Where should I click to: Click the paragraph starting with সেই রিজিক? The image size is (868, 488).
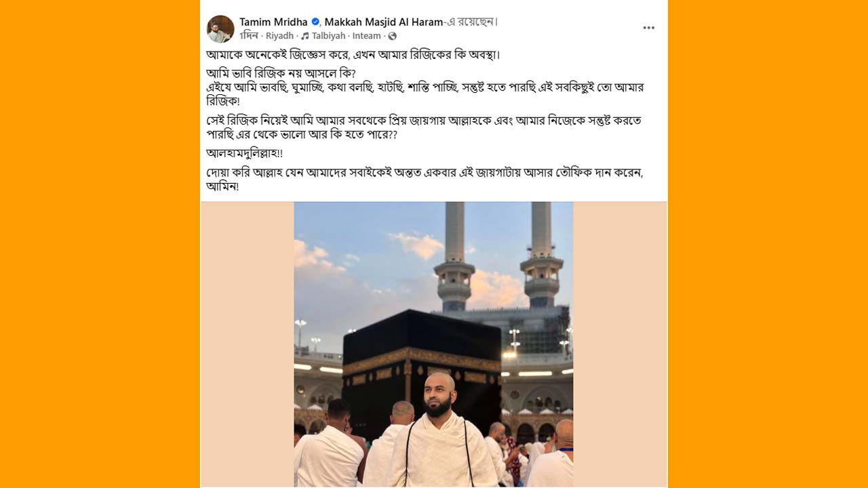coord(423,127)
